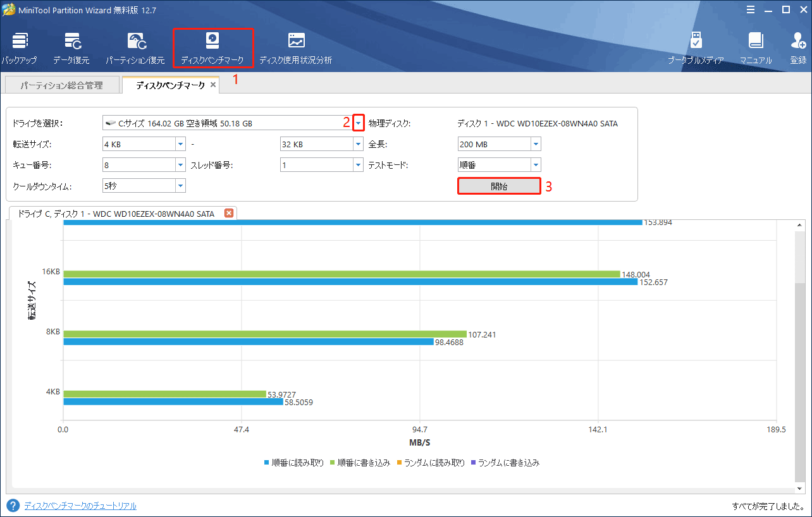This screenshot has height=517, width=812.
Task: Open ディスク使用状況分析 space analyzer
Action: click(295, 49)
